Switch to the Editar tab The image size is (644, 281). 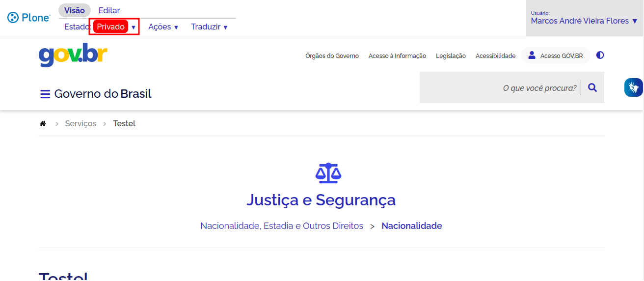(x=109, y=10)
